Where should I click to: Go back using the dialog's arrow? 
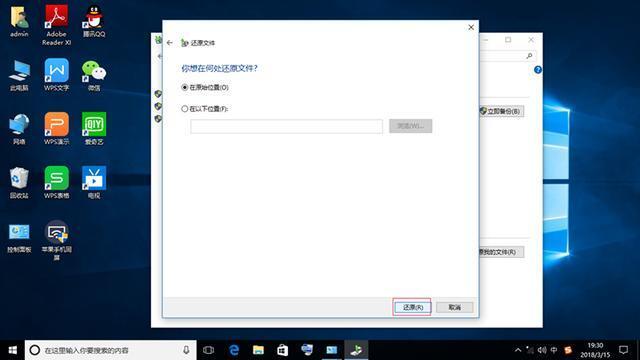coord(170,42)
